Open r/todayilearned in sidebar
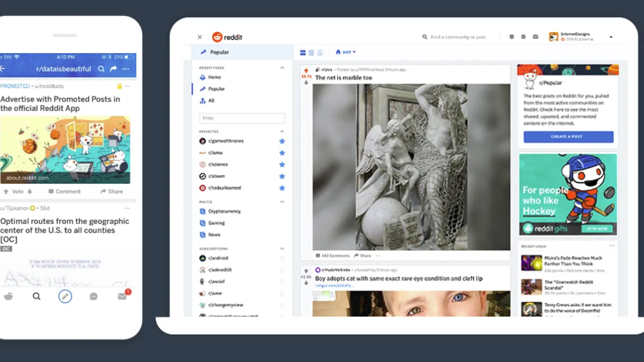644x362 pixels. [x=224, y=188]
